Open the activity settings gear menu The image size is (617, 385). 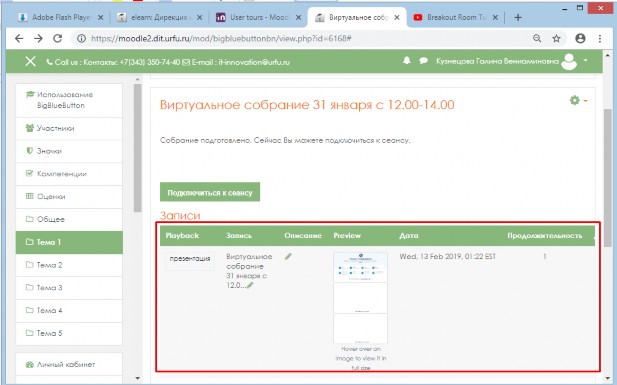click(578, 100)
